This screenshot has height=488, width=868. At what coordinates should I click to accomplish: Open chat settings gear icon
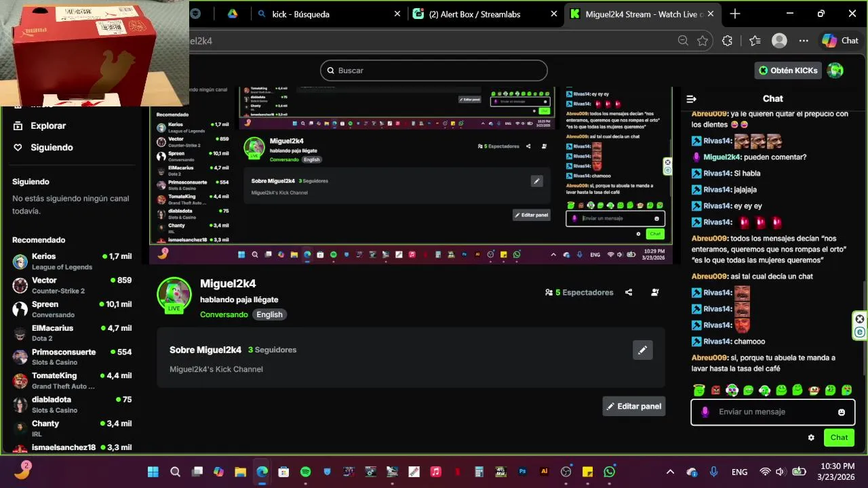(811, 438)
